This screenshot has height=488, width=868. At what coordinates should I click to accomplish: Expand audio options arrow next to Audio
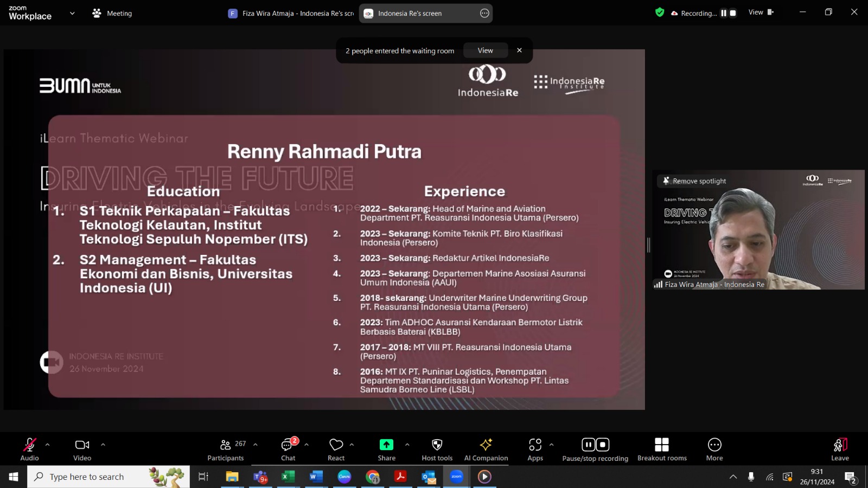click(x=47, y=445)
